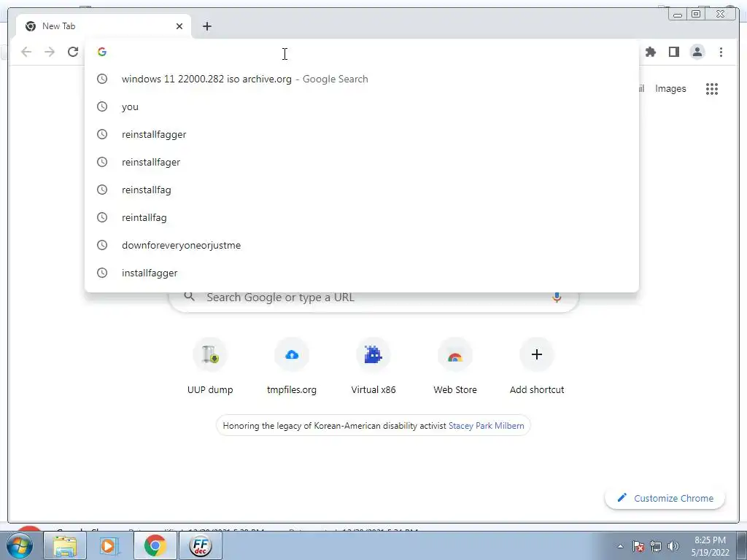This screenshot has width=747, height=560.
Task: Open the volume speaker icon
Action: [x=673, y=546]
